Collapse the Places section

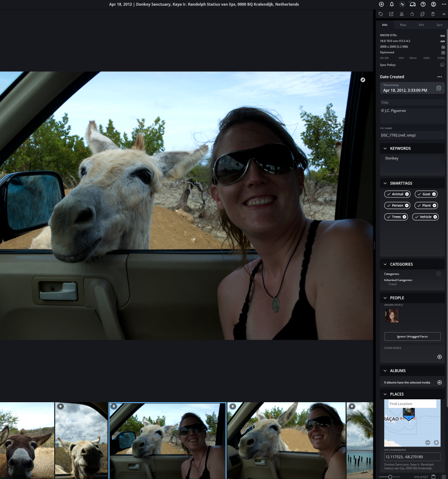(385, 394)
